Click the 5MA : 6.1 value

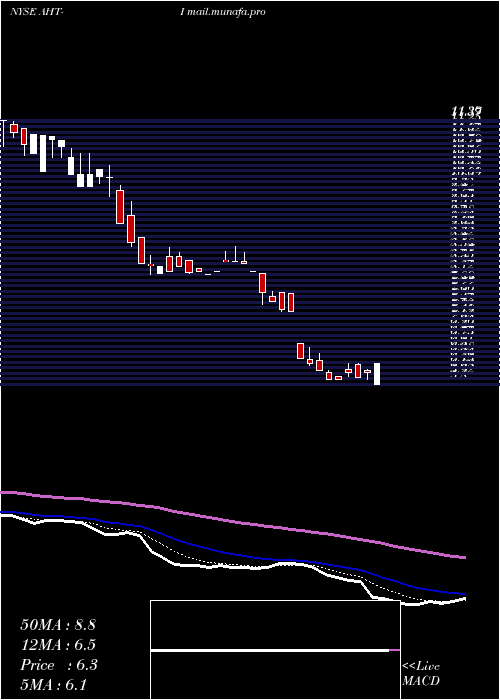coord(53,684)
